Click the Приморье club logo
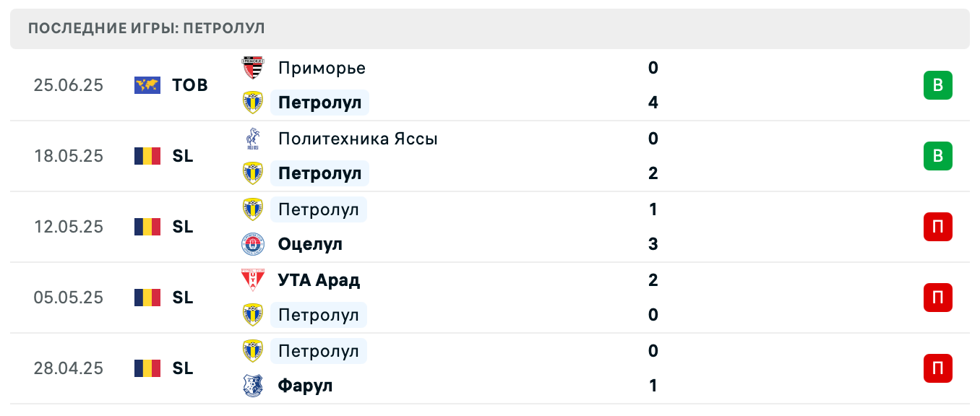 (x=252, y=68)
